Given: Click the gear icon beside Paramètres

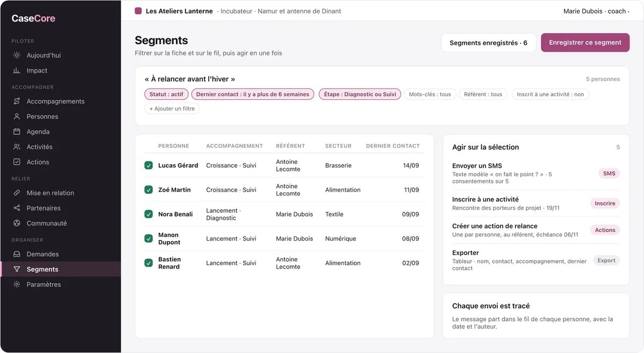Looking at the screenshot, I should click(17, 284).
